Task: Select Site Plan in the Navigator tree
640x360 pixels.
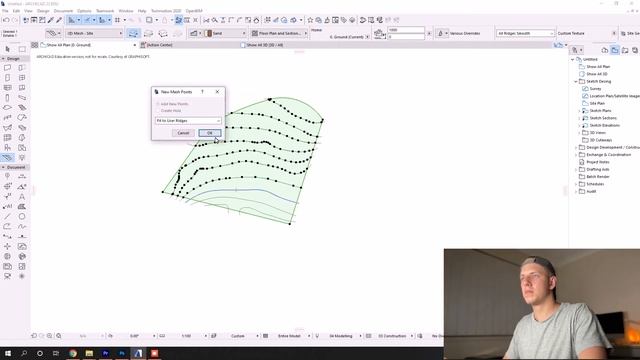Action: point(597,104)
